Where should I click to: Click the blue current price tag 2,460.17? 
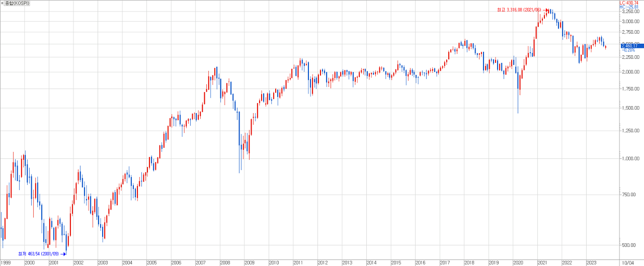click(629, 46)
